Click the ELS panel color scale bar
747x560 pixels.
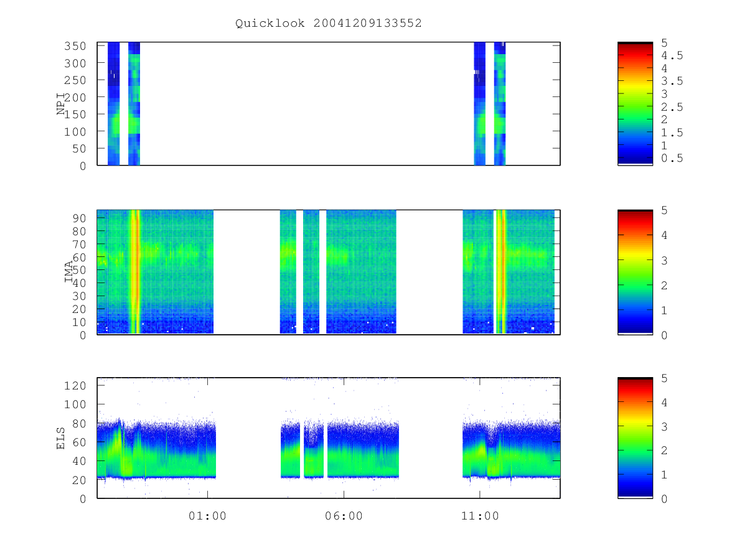pyautogui.click(x=635, y=437)
